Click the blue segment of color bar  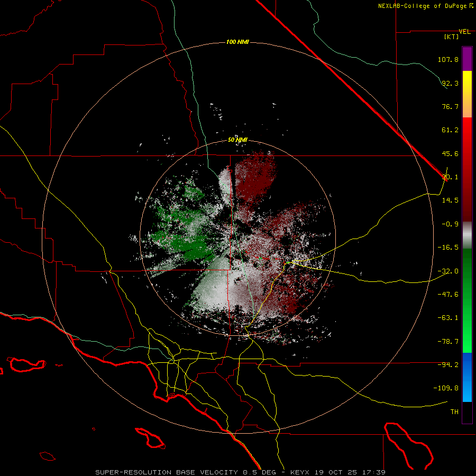click(467, 377)
